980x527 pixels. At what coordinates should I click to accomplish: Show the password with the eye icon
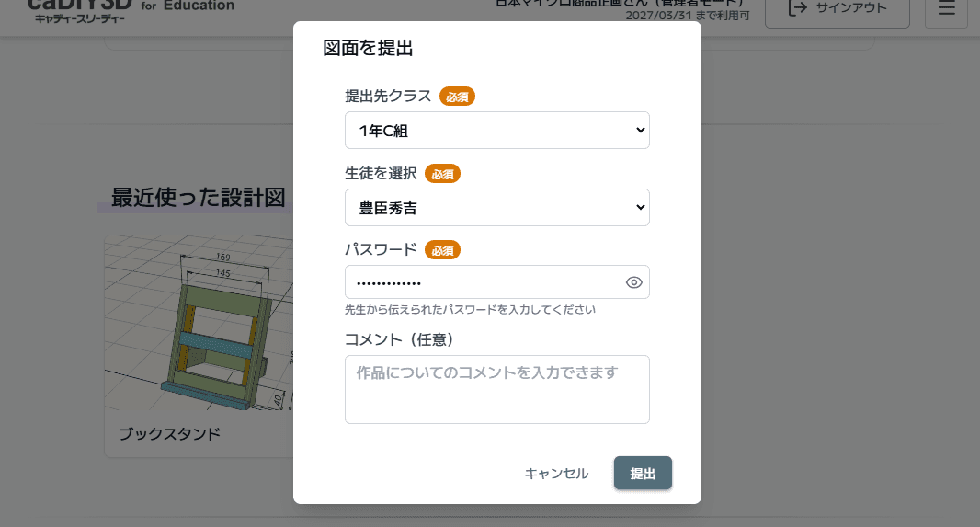pos(633,282)
